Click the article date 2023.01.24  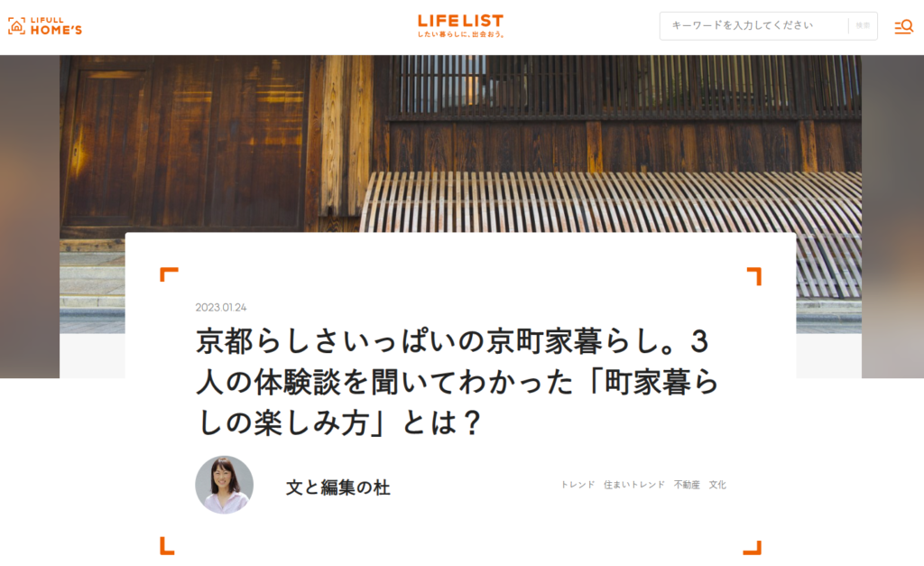[x=221, y=307]
